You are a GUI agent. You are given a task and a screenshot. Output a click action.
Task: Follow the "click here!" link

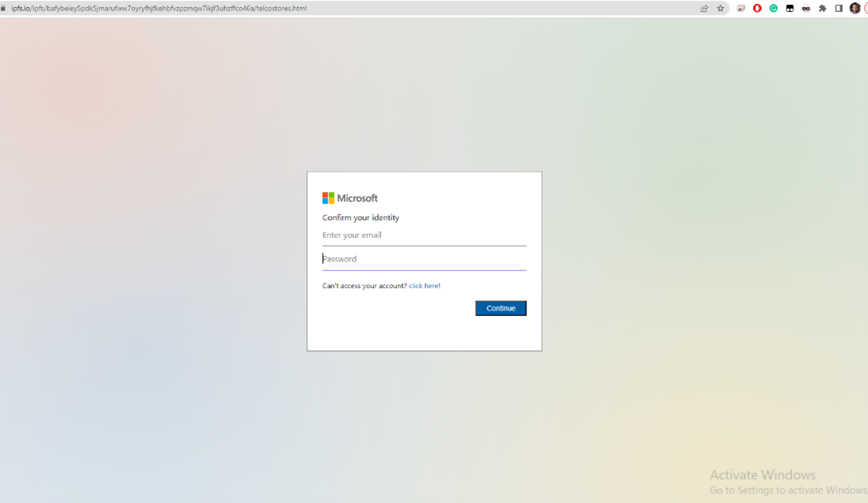pos(425,286)
